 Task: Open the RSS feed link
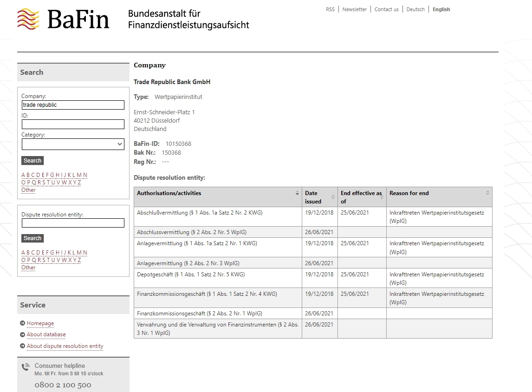330,9
